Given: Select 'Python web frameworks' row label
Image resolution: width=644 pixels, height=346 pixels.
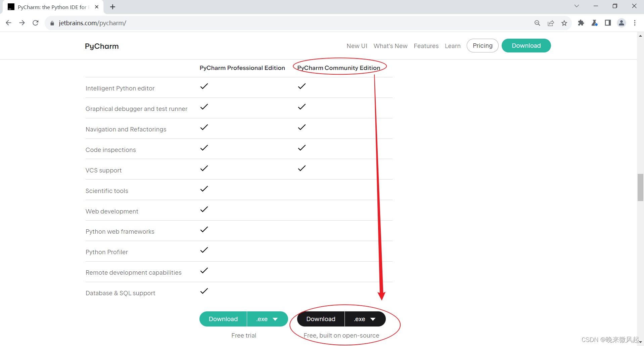Looking at the screenshot, I should (120, 232).
